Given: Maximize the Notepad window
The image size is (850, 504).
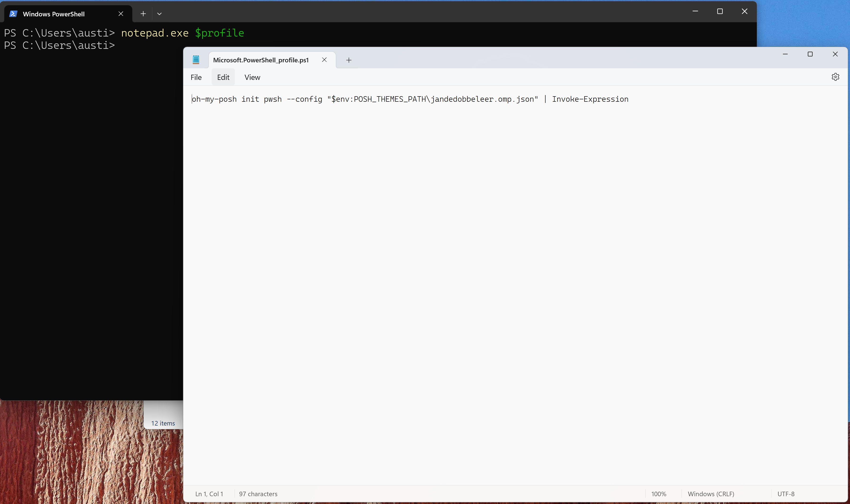Looking at the screenshot, I should (810, 54).
